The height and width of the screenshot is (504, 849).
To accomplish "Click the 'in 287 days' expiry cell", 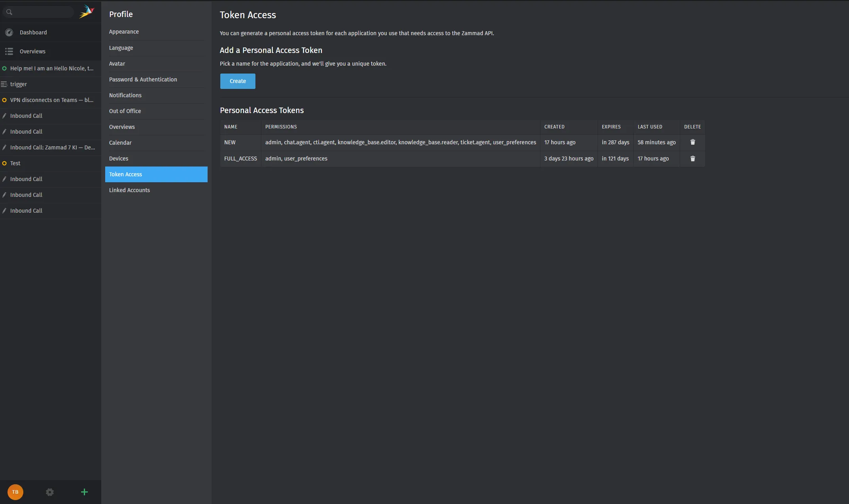I will point(615,142).
